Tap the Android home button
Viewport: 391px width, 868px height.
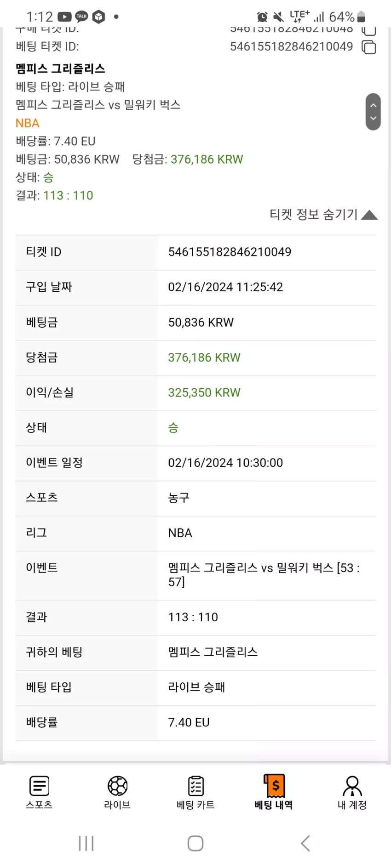(195, 843)
